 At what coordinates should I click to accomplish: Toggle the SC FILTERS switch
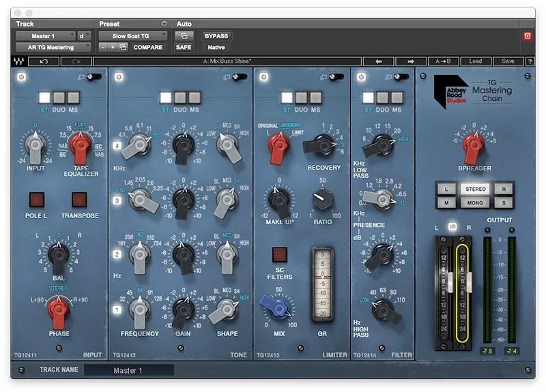pos(279,255)
